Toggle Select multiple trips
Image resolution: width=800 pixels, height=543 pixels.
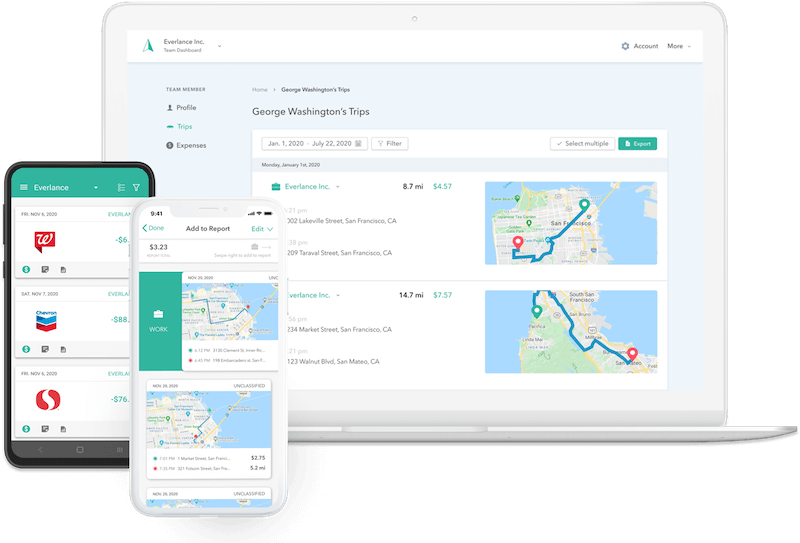pos(582,144)
